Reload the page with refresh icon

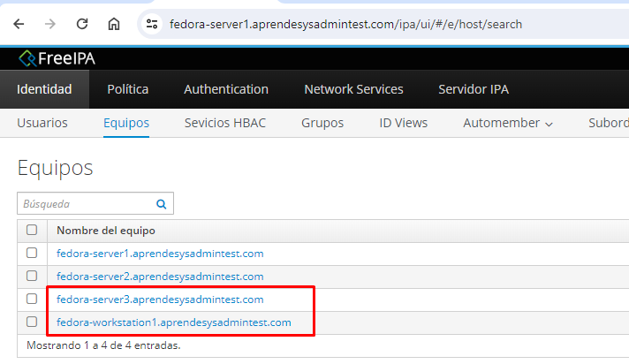[82, 24]
